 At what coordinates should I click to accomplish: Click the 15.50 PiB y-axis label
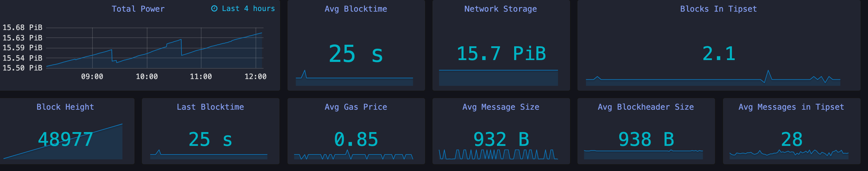click(x=22, y=68)
